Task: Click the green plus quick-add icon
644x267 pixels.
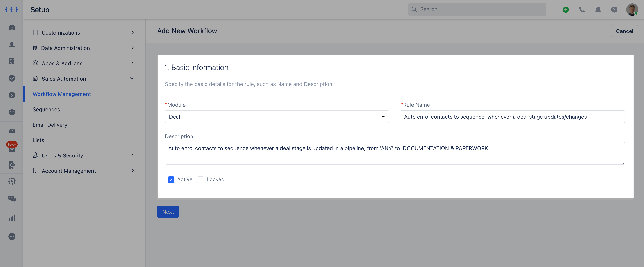Action: click(566, 10)
